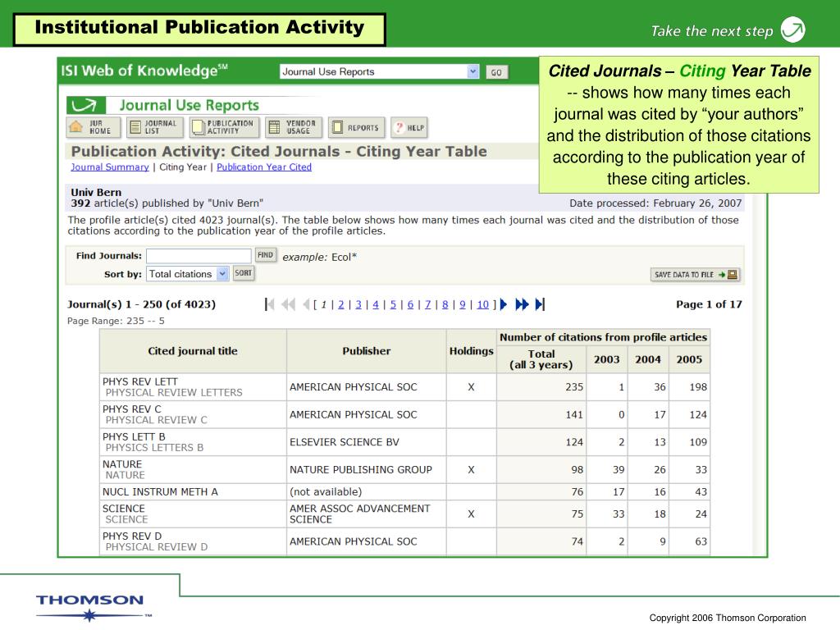Go to results page 7
Image resolution: width=840 pixels, height=630 pixels.
tap(427, 304)
